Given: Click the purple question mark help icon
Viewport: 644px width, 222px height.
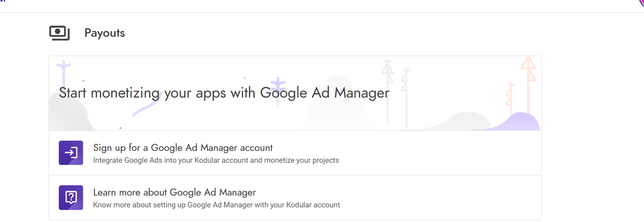Looking at the screenshot, I should 71,198.
